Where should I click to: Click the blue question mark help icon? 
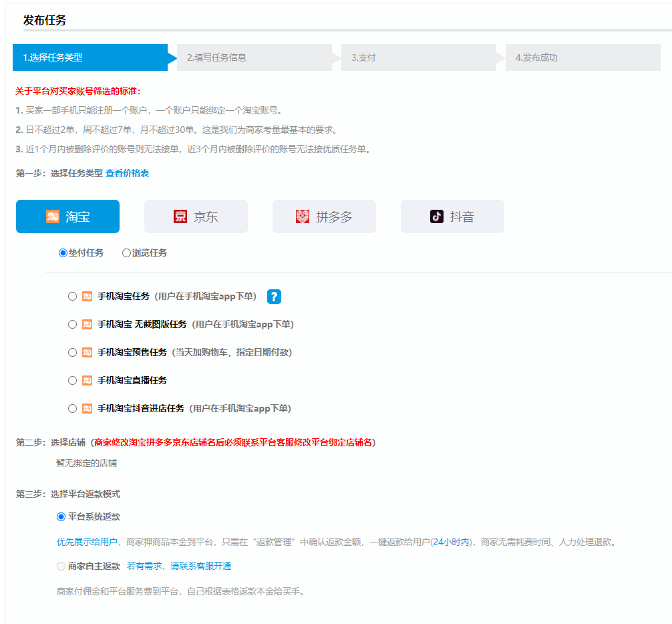274,297
